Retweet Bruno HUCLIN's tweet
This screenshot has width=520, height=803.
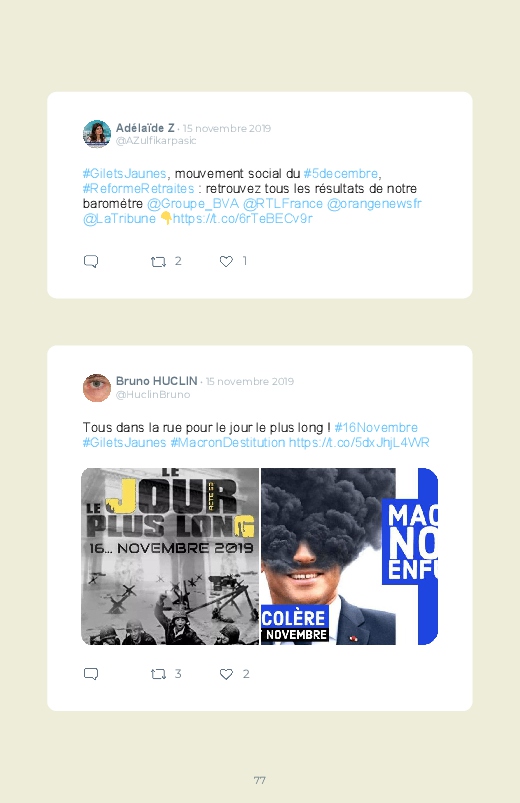coord(158,674)
